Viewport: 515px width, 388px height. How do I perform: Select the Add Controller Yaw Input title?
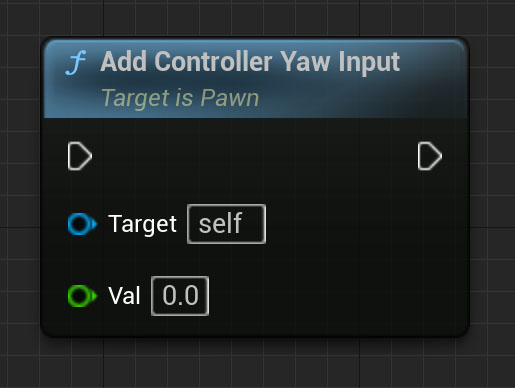coord(250,62)
